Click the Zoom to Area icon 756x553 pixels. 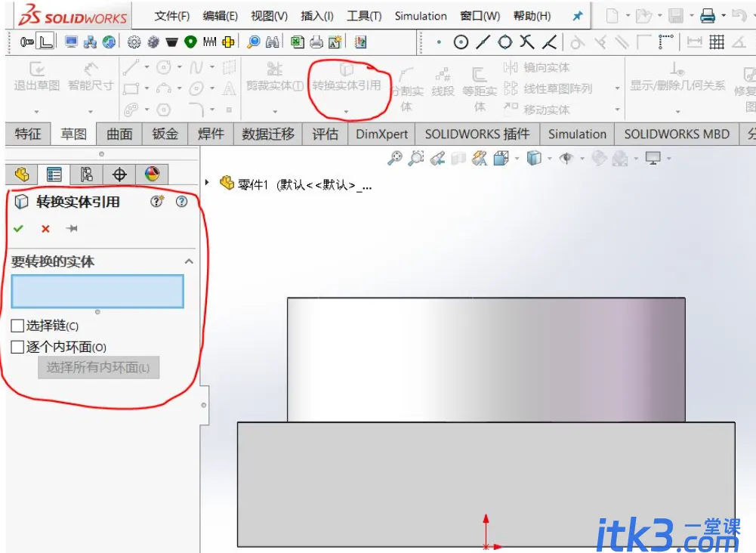click(x=416, y=158)
